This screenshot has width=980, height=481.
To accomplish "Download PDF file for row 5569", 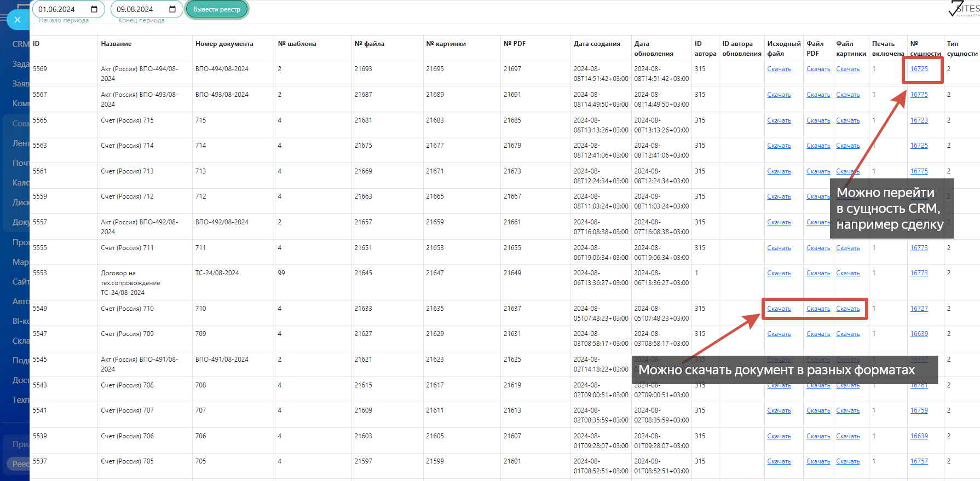I will tap(818, 69).
